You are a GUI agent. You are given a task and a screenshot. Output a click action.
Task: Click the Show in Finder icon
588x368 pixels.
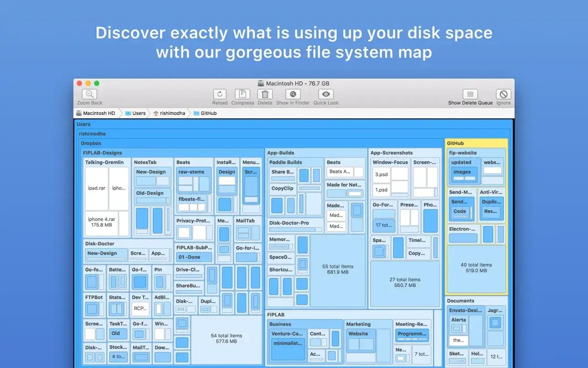click(293, 94)
